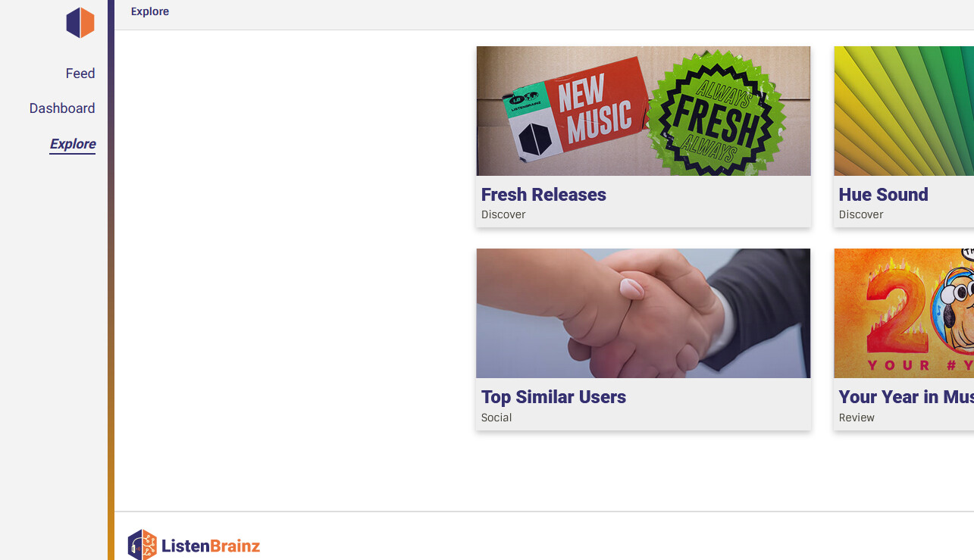
Task: Open the Your Year in Music thumbnail
Action: [904, 313]
